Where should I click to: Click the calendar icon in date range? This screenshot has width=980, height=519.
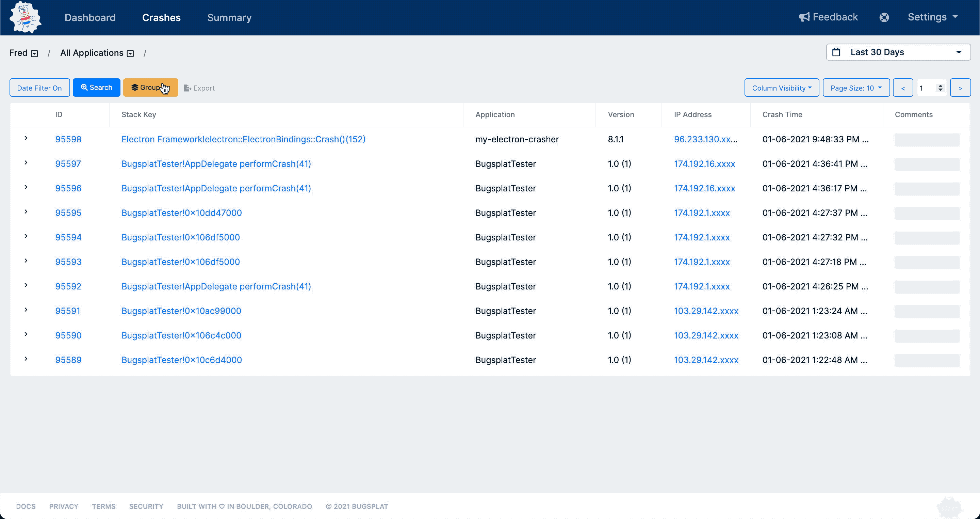pos(836,52)
